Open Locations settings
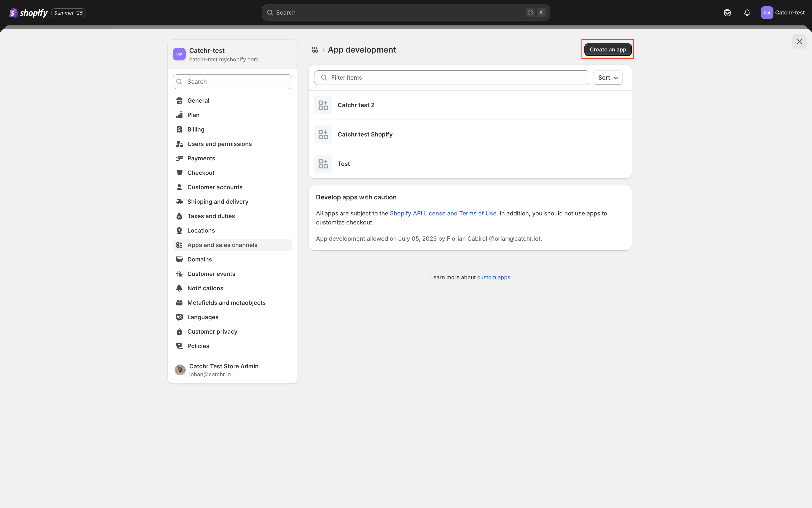Screen dimensions: 812x508 point(232,231)
